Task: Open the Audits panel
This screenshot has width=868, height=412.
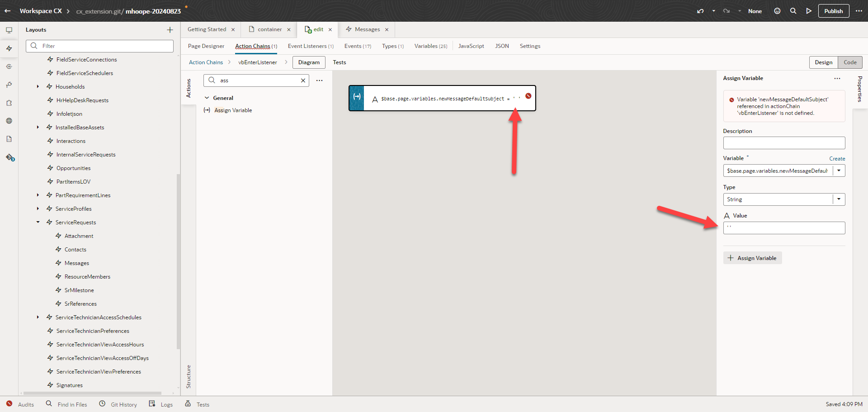Action: tap(20, 404)
